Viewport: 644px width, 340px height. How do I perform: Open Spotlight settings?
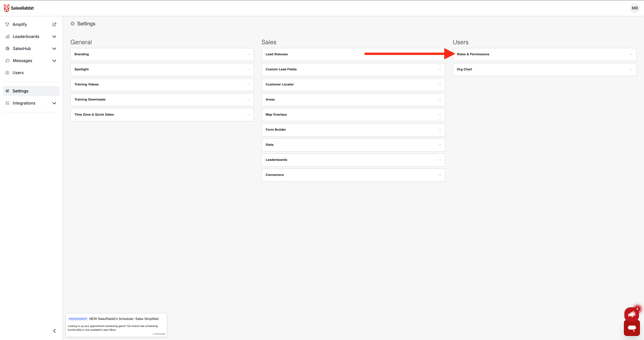point(162,69)
